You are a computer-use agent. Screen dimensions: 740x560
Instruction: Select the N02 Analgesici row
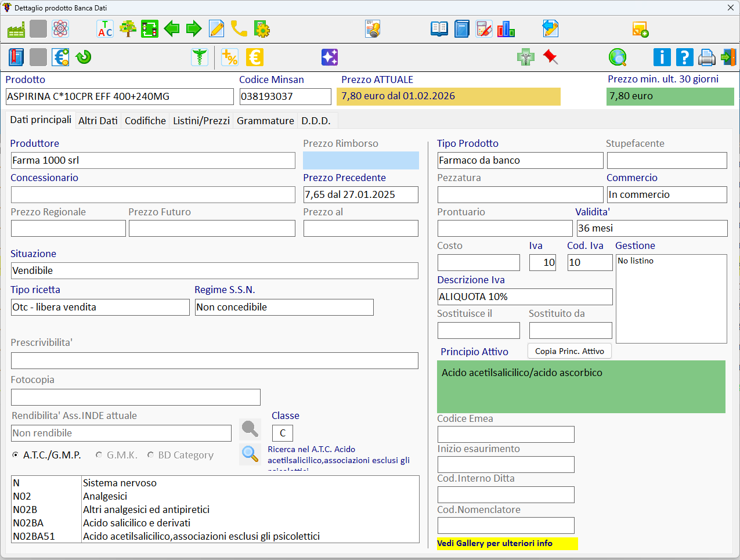pyautogui.click(x=215, y=496)
